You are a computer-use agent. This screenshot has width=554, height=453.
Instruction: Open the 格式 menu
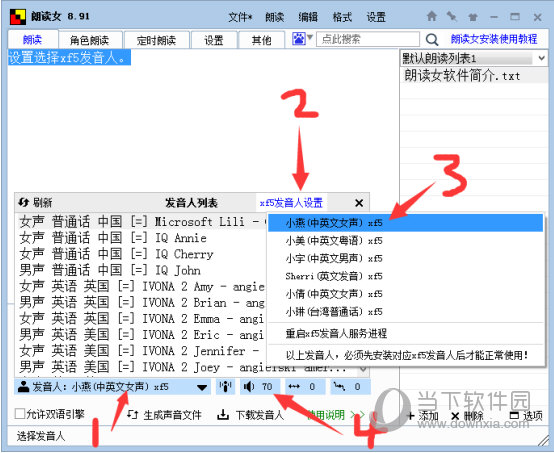coord(342,17)
